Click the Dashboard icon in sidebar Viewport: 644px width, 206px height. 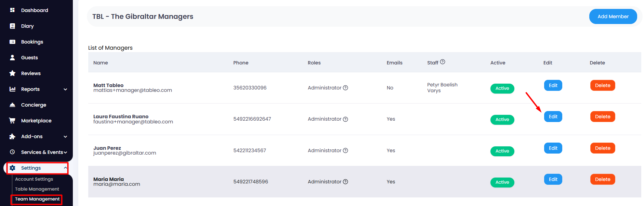point(12,10)
